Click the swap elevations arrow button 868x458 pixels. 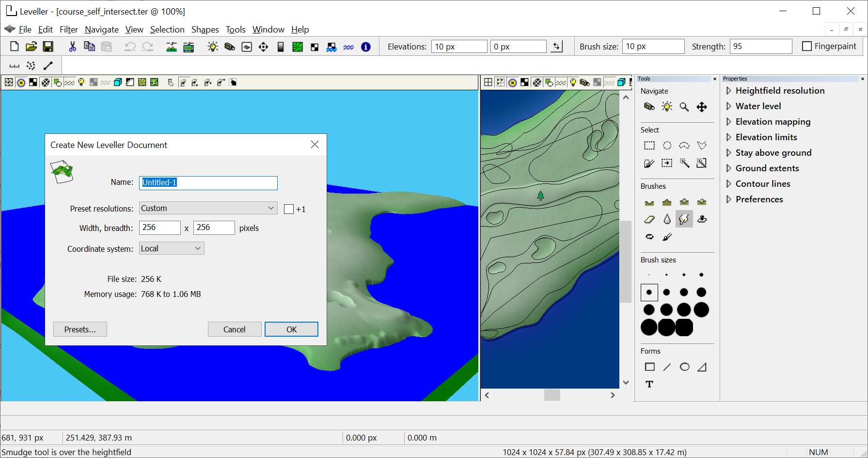[556, 47]
